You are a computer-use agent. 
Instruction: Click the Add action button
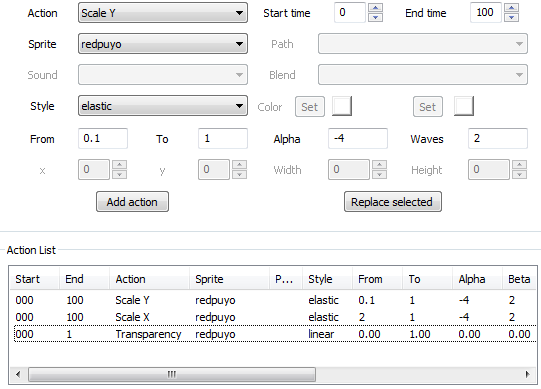(x=132, y=202)
